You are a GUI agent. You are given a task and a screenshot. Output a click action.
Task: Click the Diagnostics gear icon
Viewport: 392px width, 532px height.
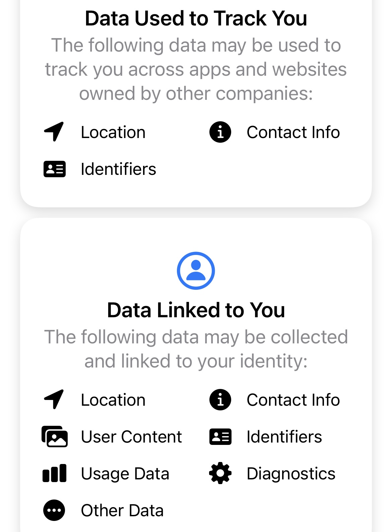point(220,473)
